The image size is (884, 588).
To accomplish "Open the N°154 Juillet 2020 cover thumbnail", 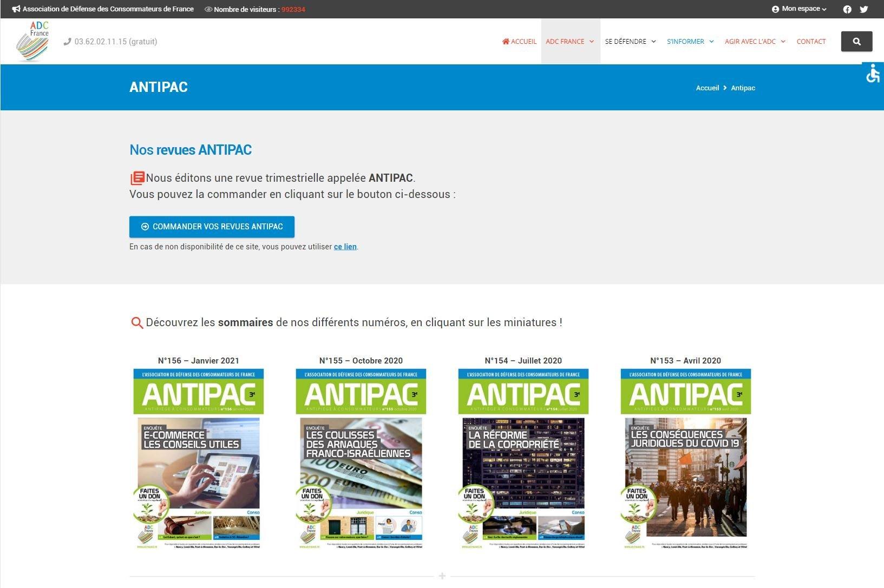I will (523, 459).
